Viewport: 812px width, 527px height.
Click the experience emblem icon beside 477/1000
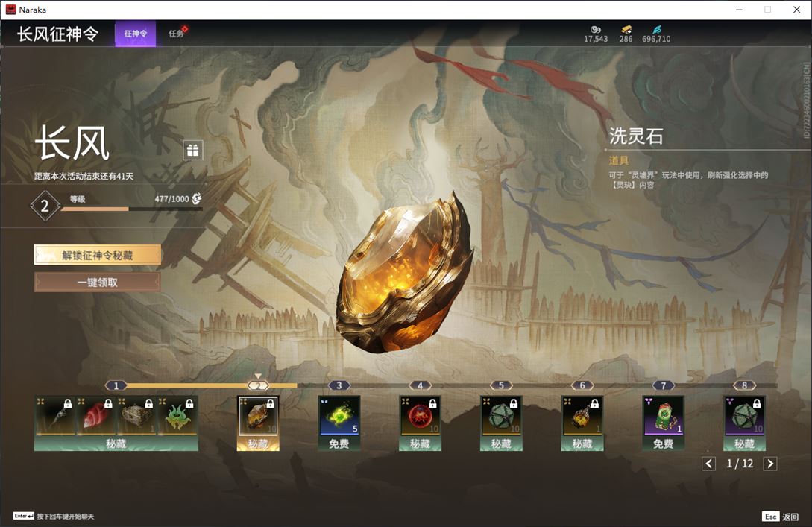[197, 198]
